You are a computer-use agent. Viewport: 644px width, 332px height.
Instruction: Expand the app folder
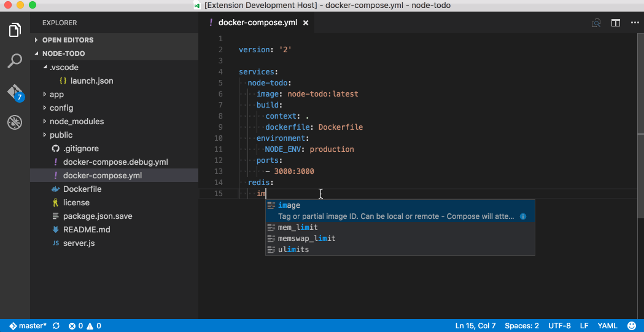tap(114, 94)
